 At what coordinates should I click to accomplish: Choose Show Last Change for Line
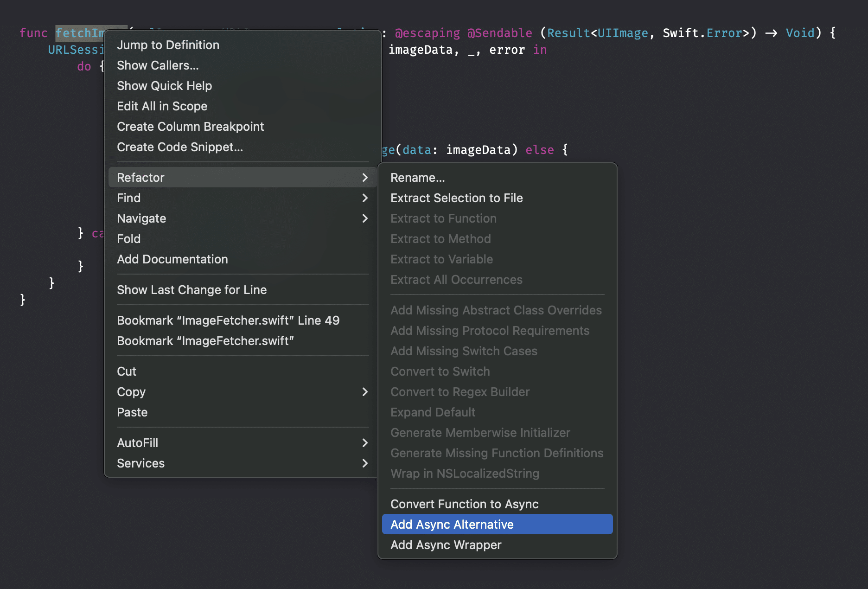[x=191, y=290]
